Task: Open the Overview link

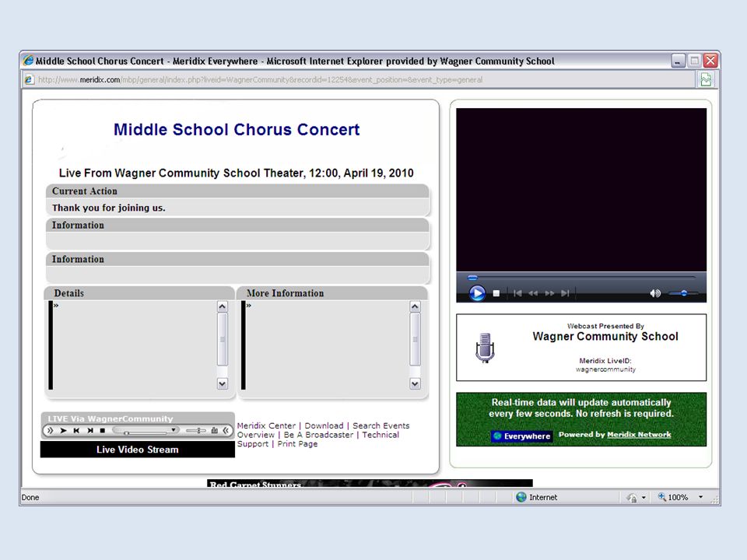Action: (x=256, y=435)
